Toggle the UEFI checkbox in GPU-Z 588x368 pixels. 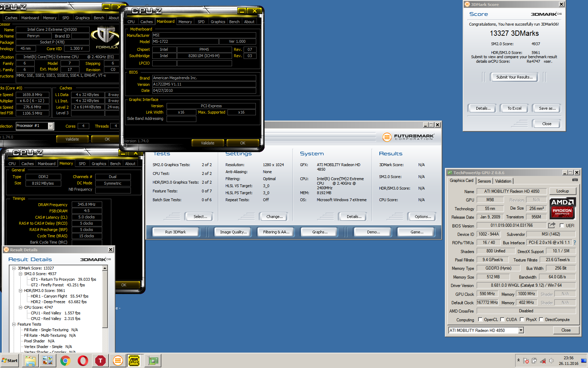[x=562, y=225]
